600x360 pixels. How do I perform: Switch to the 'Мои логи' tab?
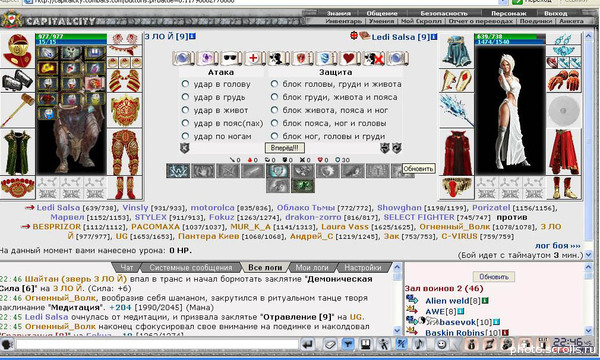[312, 267]
